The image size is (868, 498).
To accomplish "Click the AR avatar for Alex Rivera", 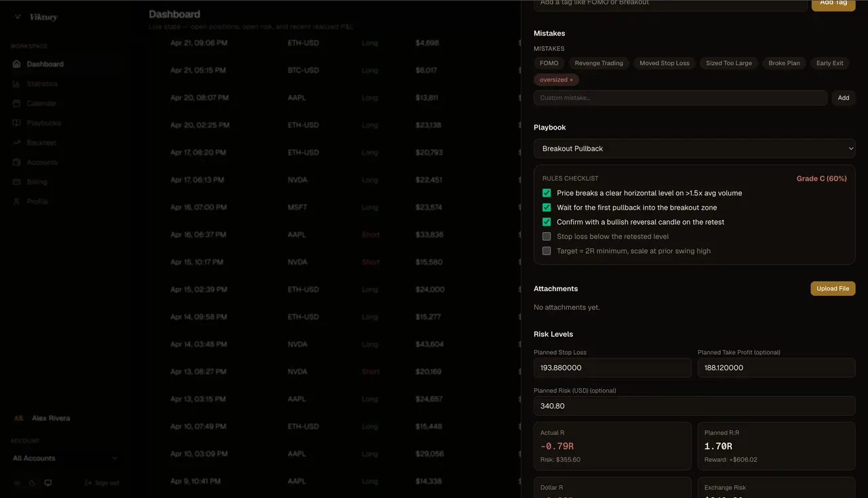I will pyautogui.click(x=18, y=419).
